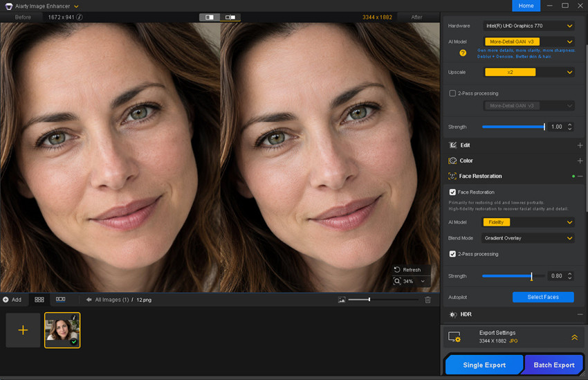Uncheck the Face Restoration checkbox

pyautogui.click(x=452, y=192)
